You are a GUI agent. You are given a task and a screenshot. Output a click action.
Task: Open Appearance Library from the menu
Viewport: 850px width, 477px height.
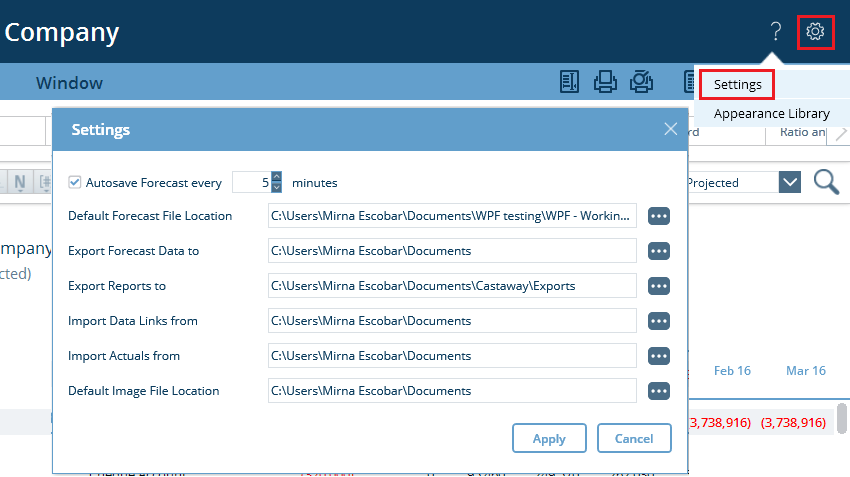tap(771, 114)
